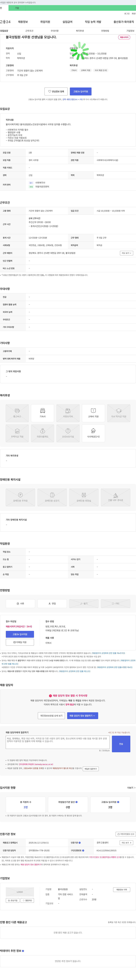Click 고용24 입사지원 under 접수 마감일
136x980 pixels.
(20, 634)
